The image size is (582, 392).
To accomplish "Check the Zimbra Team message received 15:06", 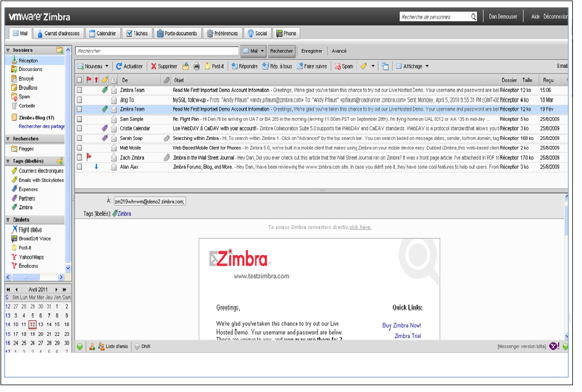I will (x=79, y=90).
